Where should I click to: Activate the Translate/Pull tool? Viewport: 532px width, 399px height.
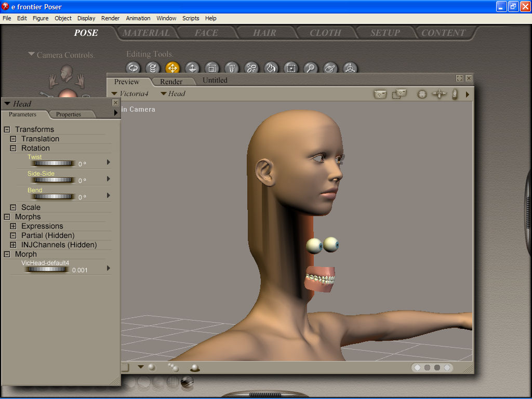coord(172,68)
